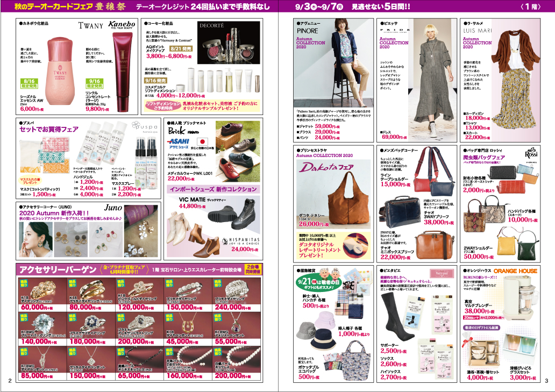Click the 180,000円+税 sapphire ring price

click(88, 341)
